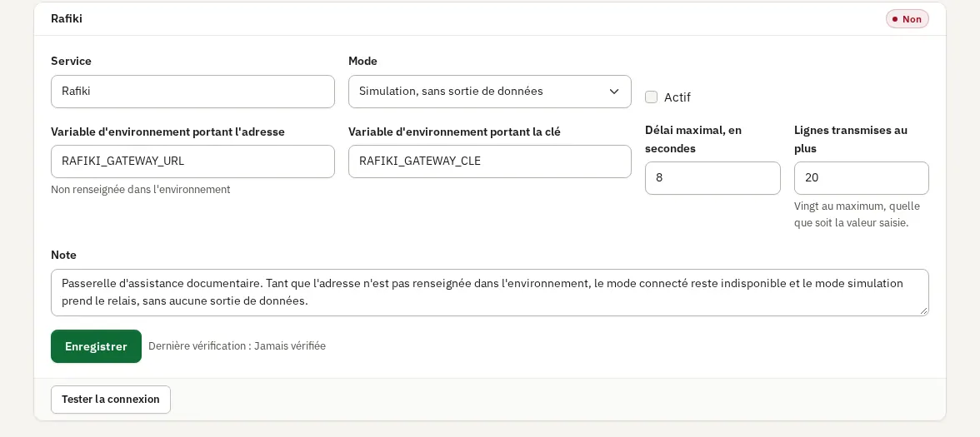980x437 pixels.
Task: Focus the RAFIKI_GATEWAY_CLE input field
Action: 489,161
